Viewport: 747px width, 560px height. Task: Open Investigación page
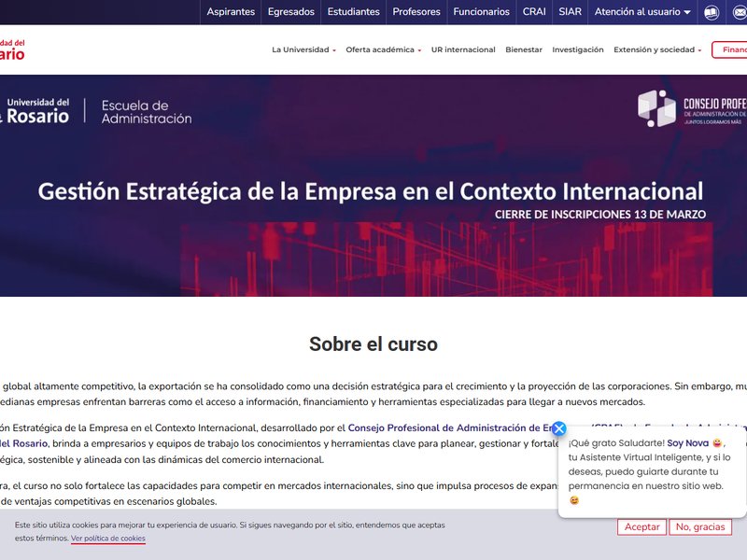tap(577, 49)
